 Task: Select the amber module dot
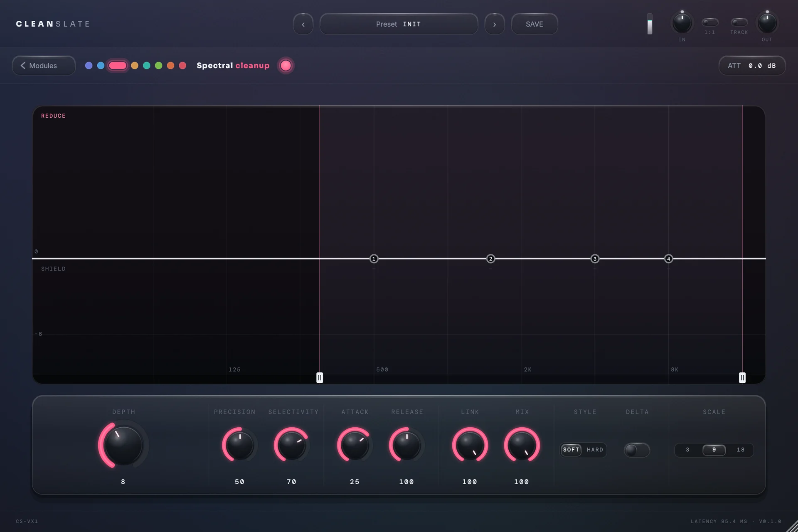[x=135, y=66]
